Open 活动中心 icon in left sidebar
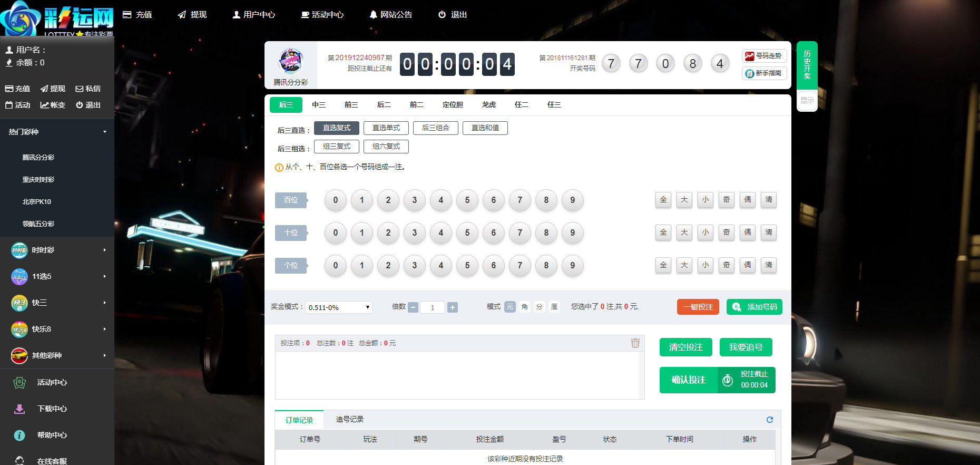 (19, 382)
